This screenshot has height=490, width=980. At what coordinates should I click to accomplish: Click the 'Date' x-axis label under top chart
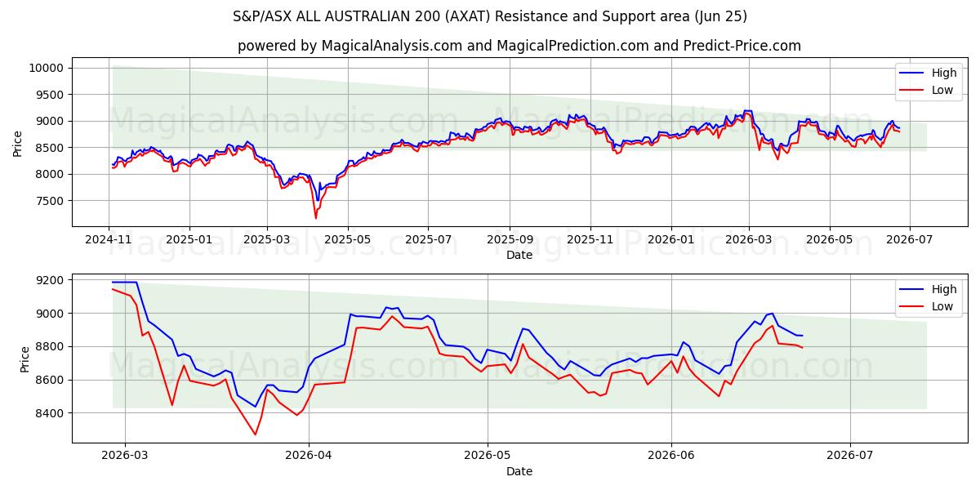click(x=519, y=255)
